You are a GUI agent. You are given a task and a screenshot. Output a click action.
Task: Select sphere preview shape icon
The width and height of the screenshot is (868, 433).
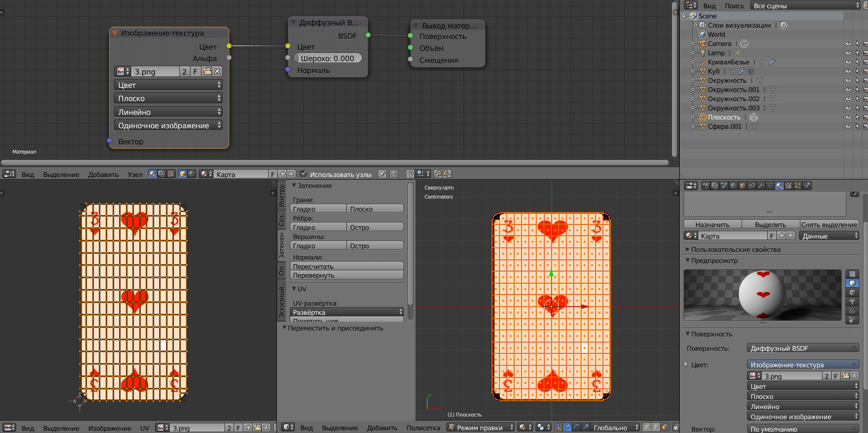click(x=852, y=283)
